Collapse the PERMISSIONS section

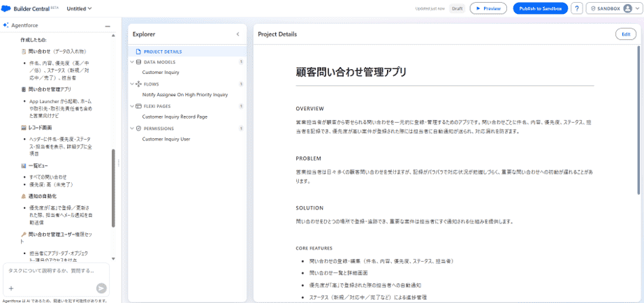point(132,128)
